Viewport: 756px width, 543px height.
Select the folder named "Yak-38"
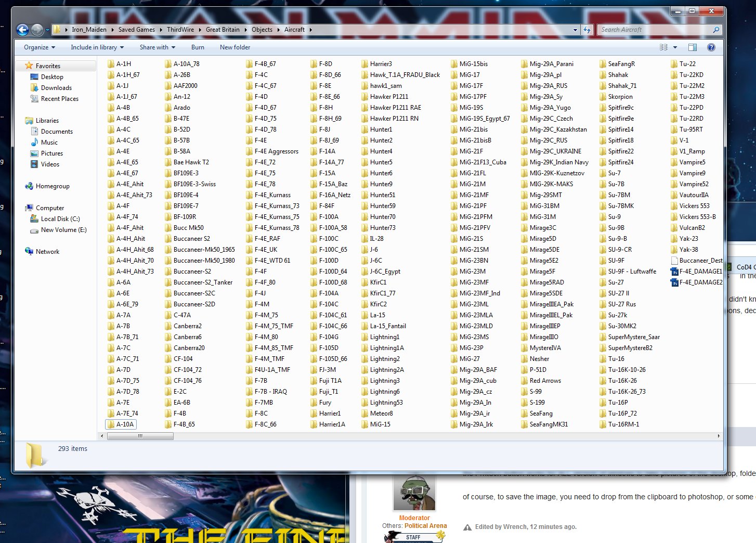pos(684,250)
